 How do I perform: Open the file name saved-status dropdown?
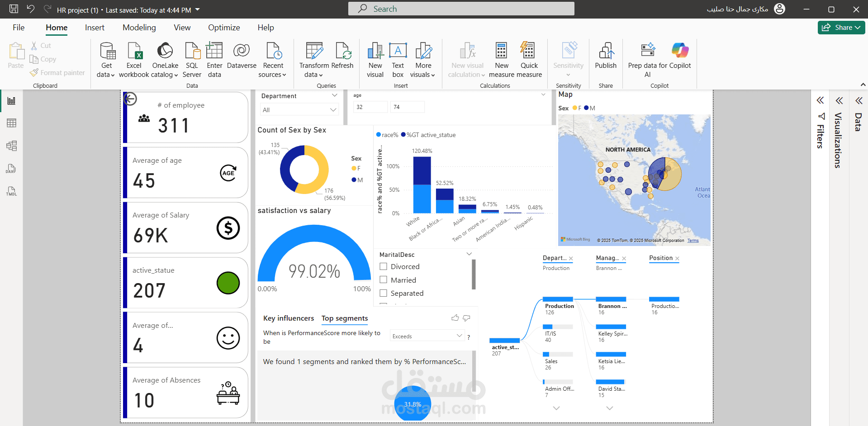click(197, 9)
